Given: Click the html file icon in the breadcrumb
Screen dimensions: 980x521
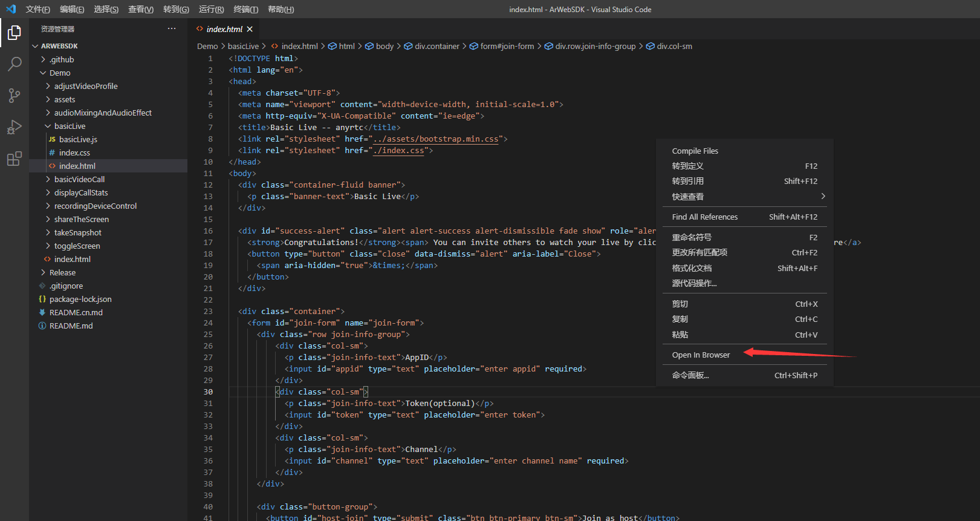Looking at the screenshot, I should tap(275, 46).
